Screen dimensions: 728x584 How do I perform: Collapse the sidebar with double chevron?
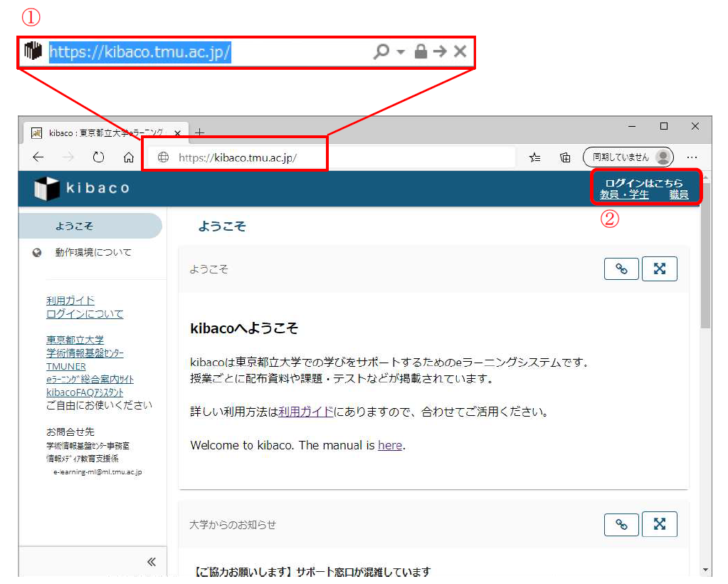tap(152, 562)
